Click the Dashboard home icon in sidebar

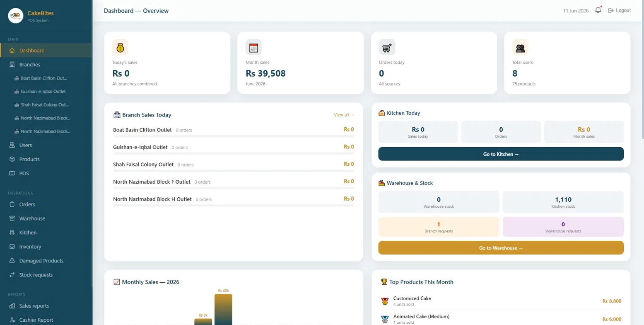point(12,51)
